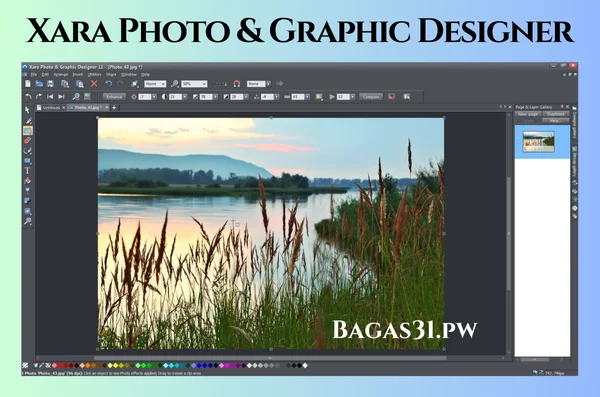This screenshot has width=600, height=397.
Task: Select the blue Rectangle tool
Action: [x=28, y=161]
